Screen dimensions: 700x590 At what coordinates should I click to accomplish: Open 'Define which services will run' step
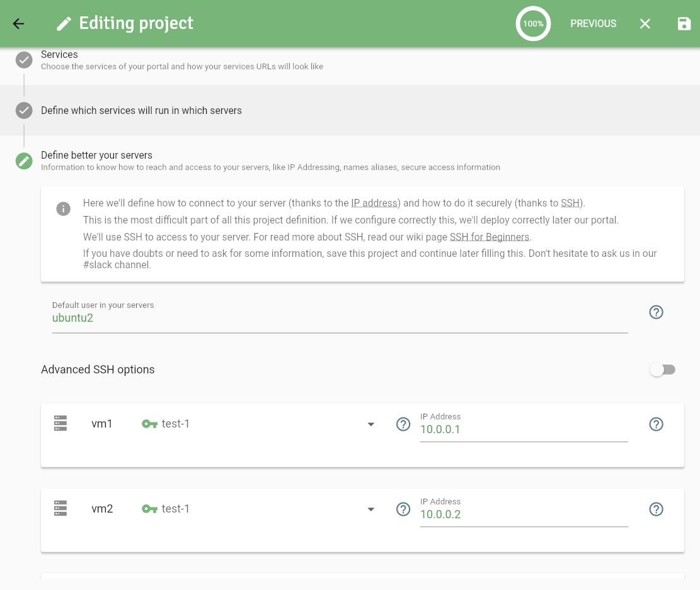pos(141,111)
